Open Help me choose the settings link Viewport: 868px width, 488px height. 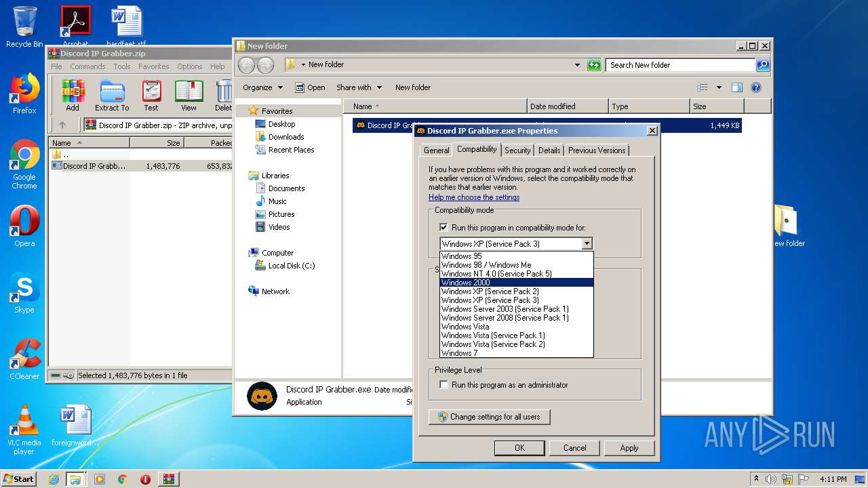[474, 197]
